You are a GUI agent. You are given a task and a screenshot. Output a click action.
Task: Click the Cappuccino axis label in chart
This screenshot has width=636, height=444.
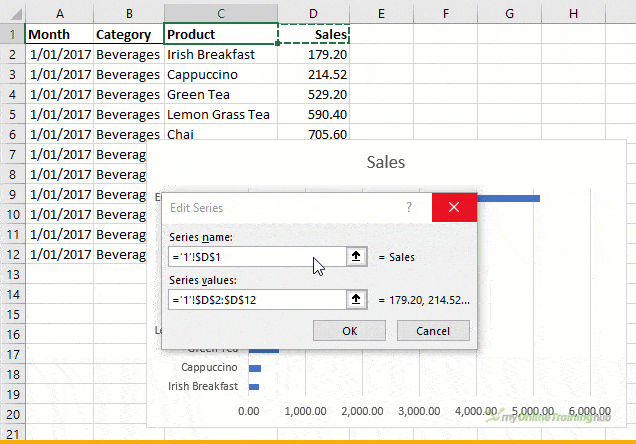(209, 367)
